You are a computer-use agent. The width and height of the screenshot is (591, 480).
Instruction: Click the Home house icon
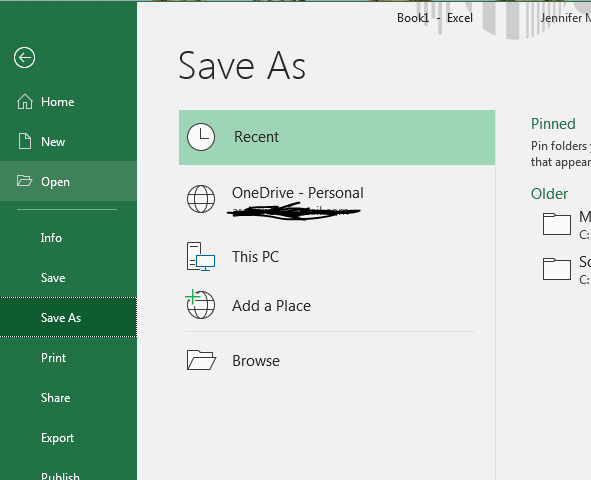[x=25, y=102]
